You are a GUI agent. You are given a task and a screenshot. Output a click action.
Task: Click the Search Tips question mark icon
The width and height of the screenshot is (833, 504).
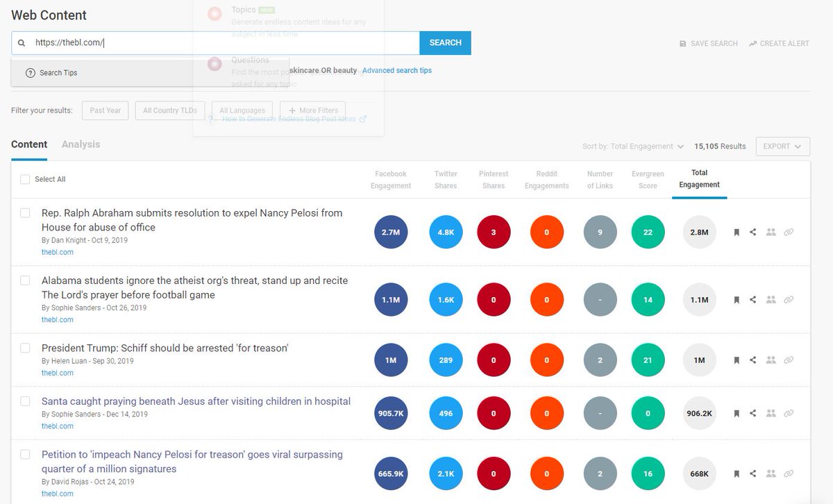(31, 73)
